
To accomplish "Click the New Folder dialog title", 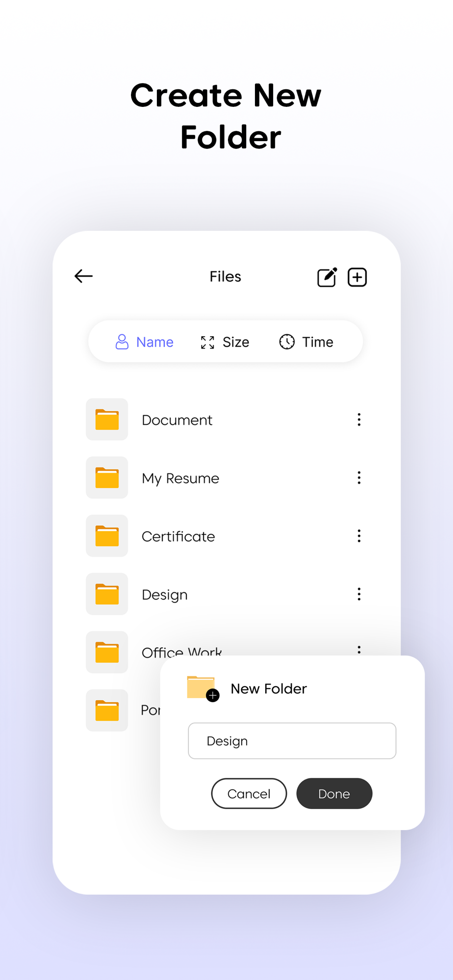I will [x=269, y=688].
